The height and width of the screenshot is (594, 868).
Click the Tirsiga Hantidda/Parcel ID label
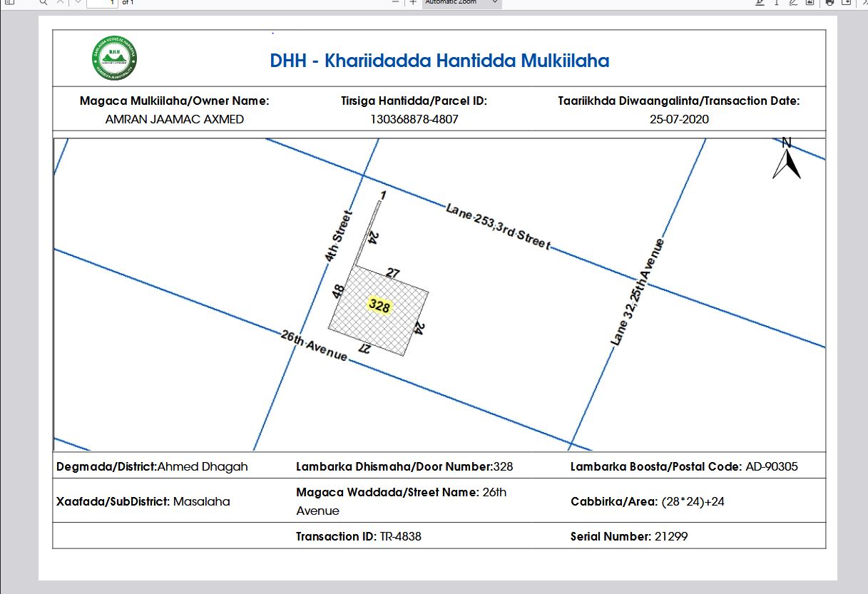coord(414,101)
